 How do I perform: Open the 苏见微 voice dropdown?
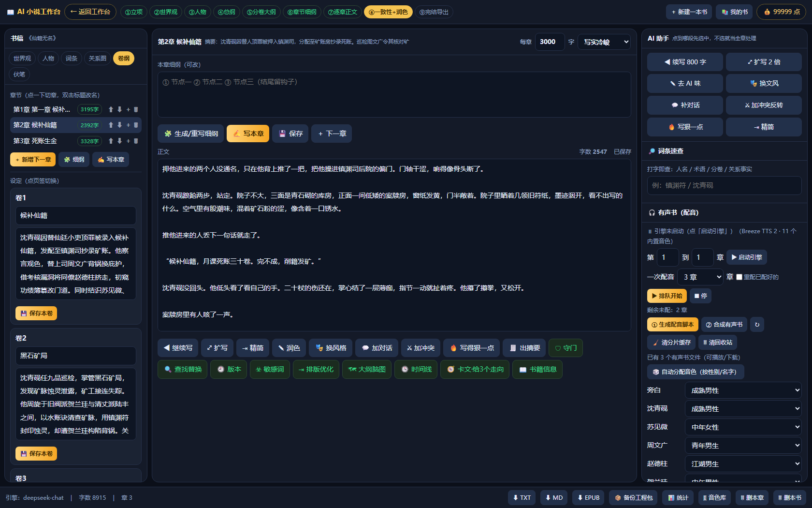pos(743,427)
